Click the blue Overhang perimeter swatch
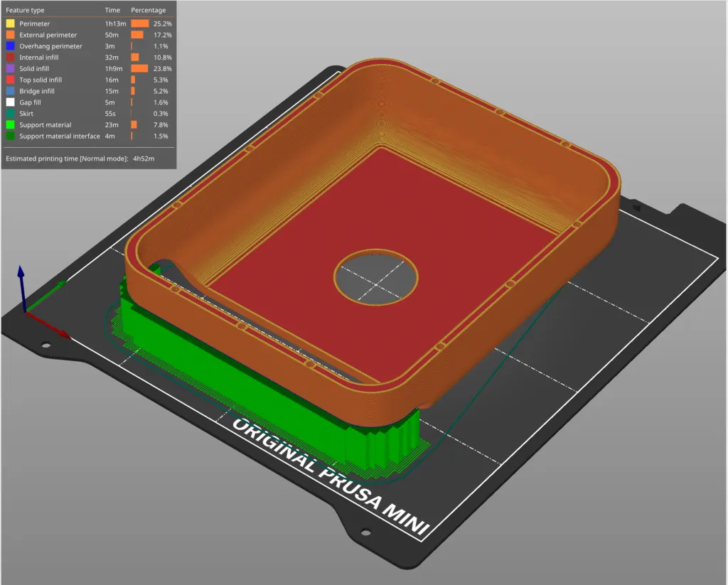This screenshot has height=585, width=728. point(10,46)
